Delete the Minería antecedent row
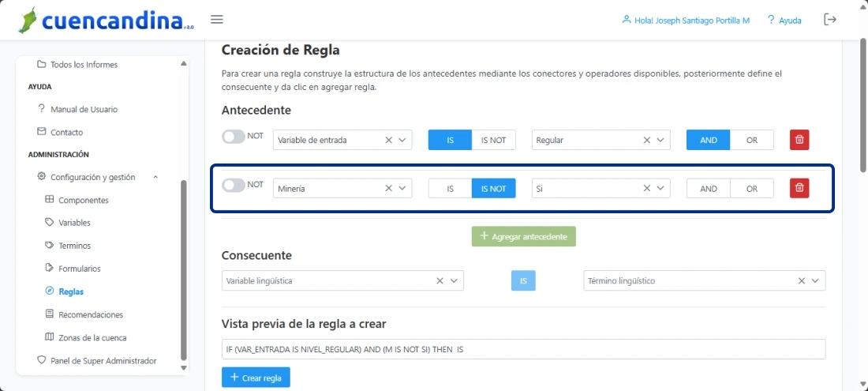 tap(799, 188)
